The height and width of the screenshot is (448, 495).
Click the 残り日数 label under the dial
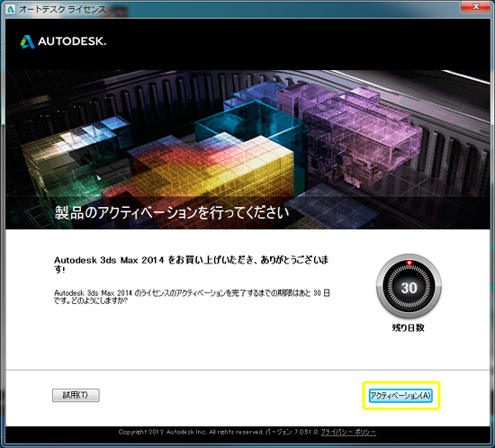(409, 327)
